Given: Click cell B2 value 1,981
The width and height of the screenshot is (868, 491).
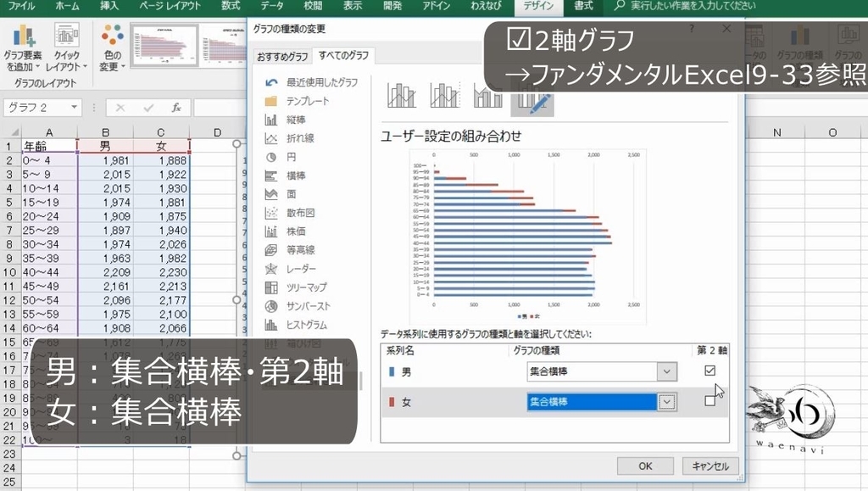Looking at the screenshot, I should 105,160.
